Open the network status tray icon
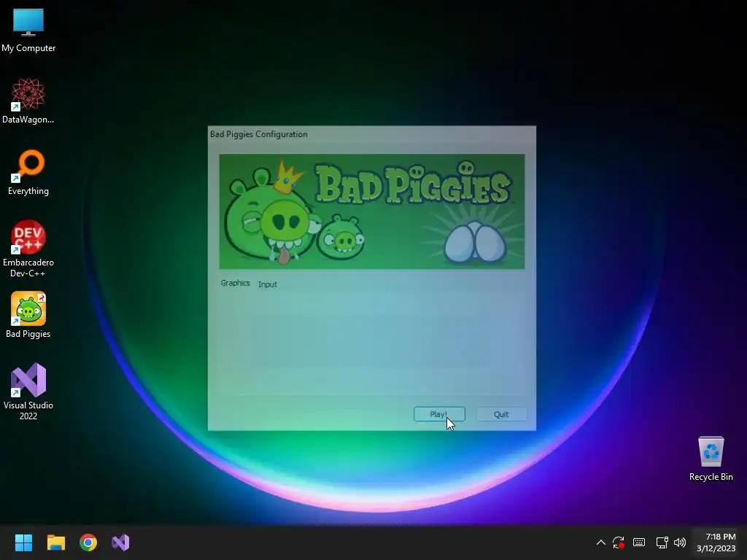 pos(662,542)
